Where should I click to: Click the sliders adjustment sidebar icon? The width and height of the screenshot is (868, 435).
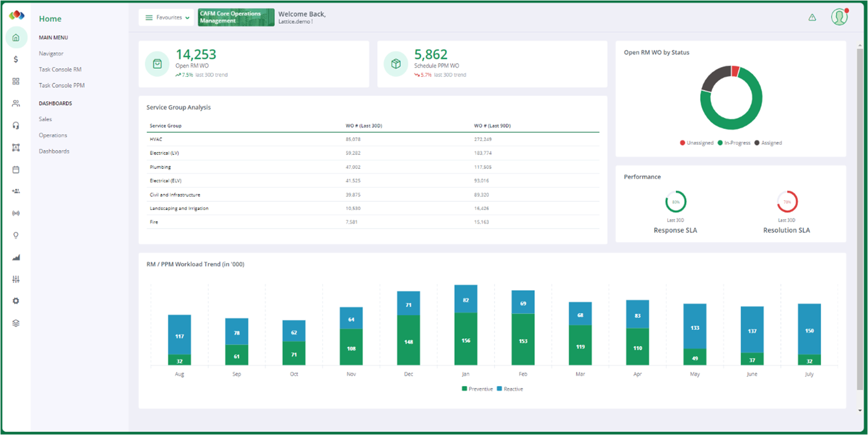click(x=16, y=279)
